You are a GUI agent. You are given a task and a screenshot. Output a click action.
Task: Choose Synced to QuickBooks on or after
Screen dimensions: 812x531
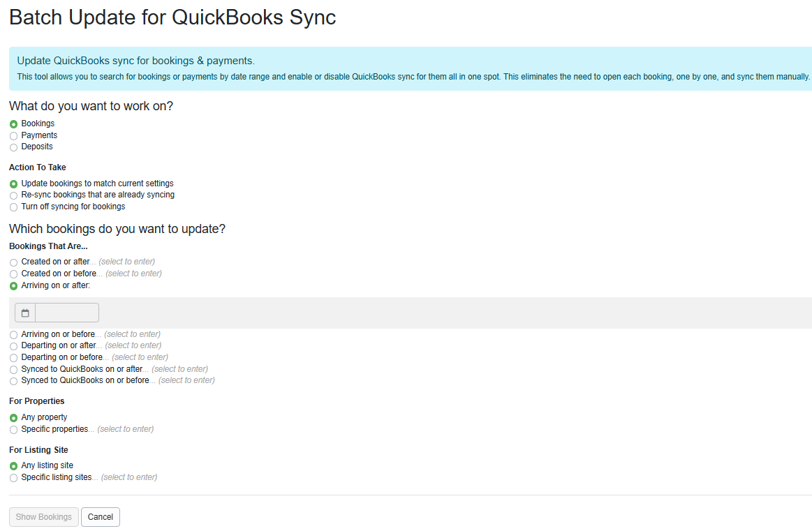13,369
